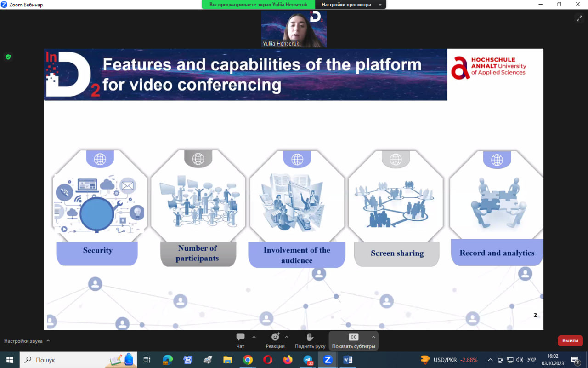The image size is (588, 368).
Task: Click the green encryption shield icon
Action: click(8, 57)
